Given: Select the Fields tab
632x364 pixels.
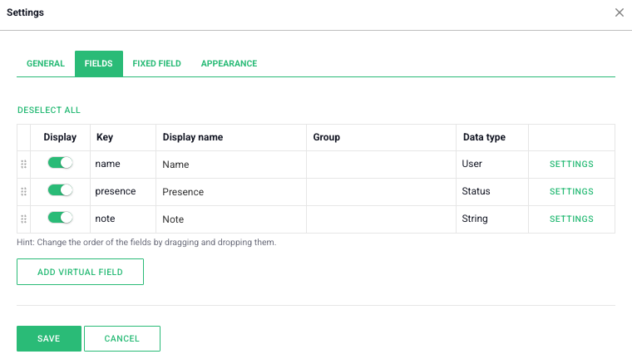Looking at the screenshot, I should tap(99, 63).
